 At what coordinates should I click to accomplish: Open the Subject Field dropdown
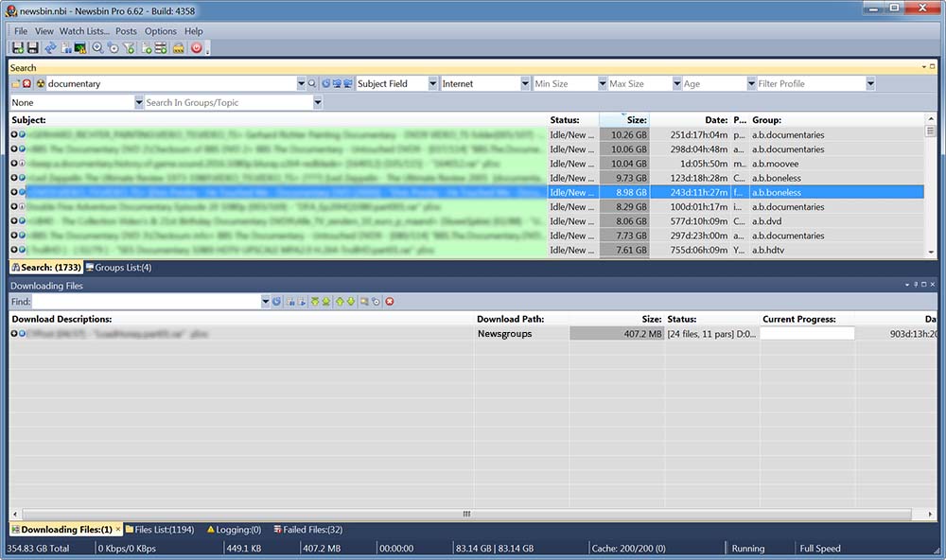[432, 84]
